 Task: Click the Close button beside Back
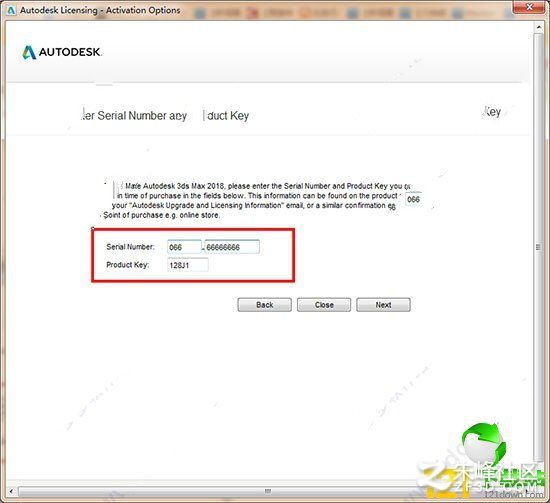coord(324,305)
